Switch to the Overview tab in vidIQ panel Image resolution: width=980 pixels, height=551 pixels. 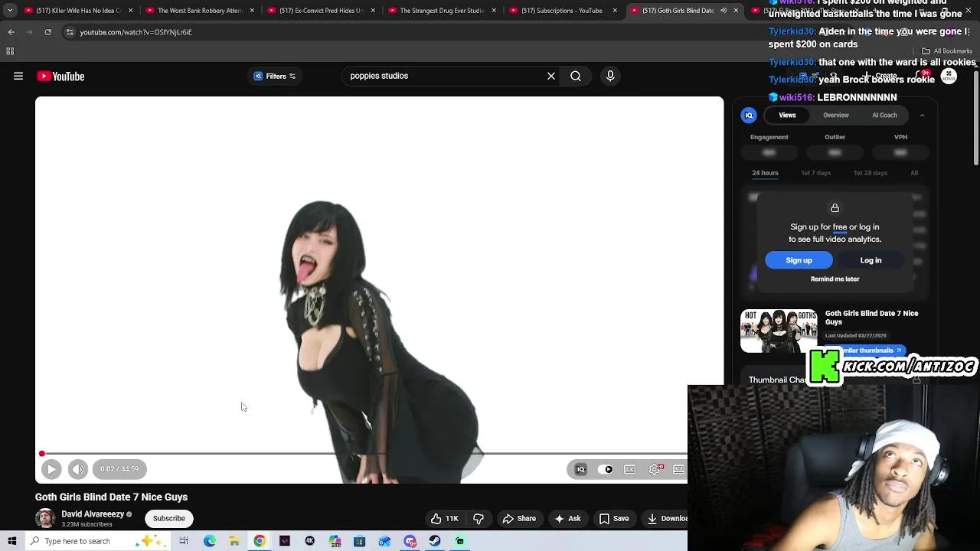836,115
